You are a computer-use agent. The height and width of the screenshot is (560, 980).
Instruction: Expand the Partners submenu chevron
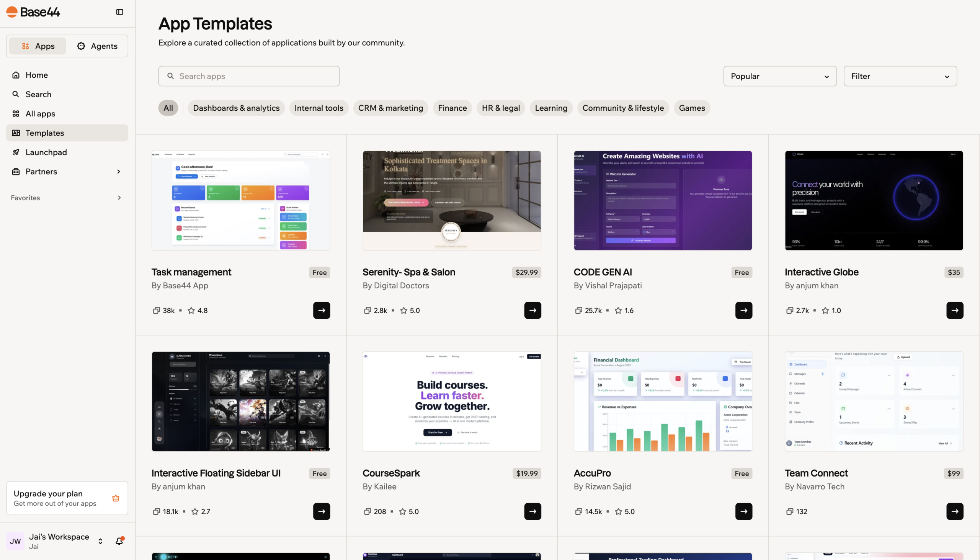118,172
